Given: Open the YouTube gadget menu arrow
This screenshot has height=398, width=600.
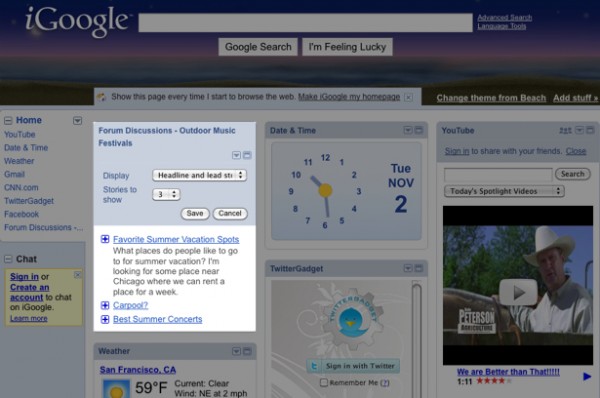Looking at the screenshot, I should (579, 130).
